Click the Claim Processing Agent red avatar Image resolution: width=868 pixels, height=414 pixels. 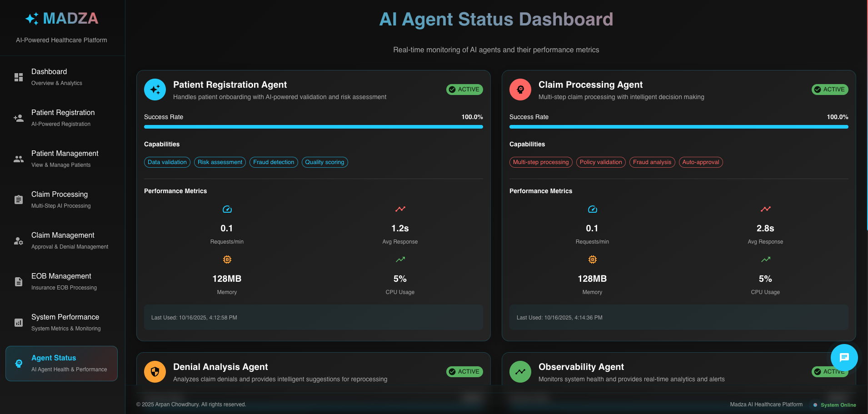tap(520, 90)
